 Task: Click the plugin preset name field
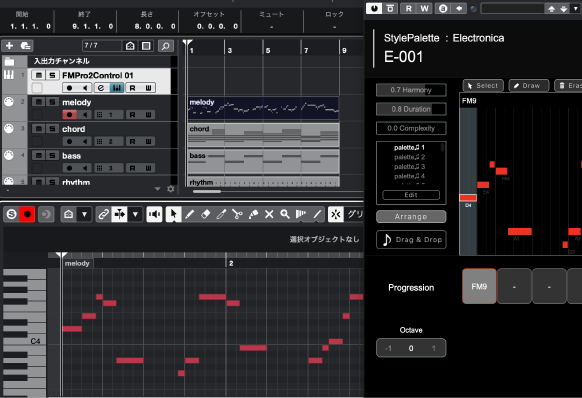click(512, 9)
